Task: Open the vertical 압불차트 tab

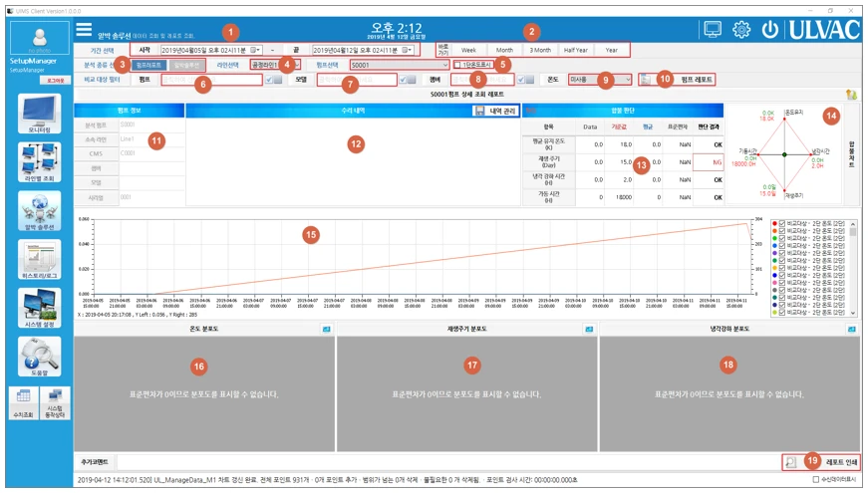Action: tap(851, 154)
